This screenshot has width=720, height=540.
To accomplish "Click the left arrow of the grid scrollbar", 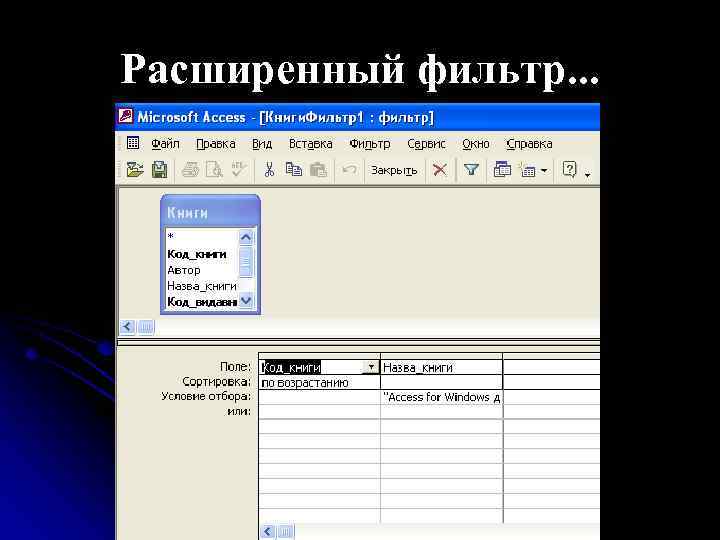I will pos(268,532).
